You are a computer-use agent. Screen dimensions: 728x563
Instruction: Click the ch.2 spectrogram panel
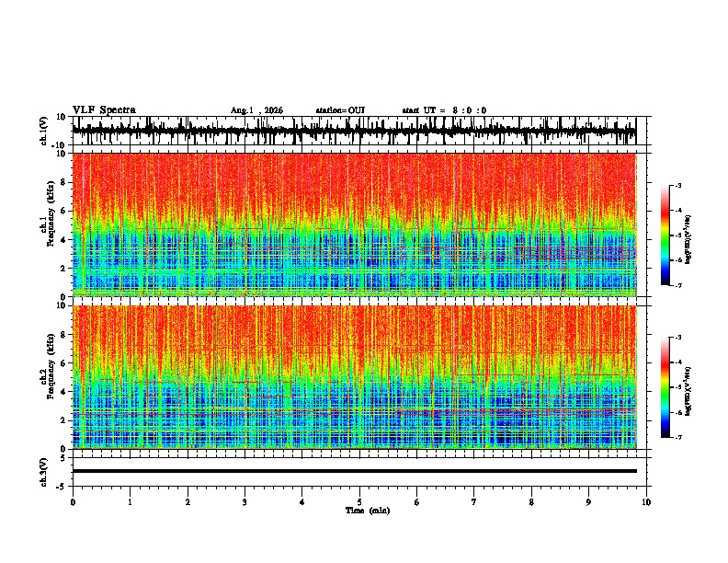pos(355,377)
